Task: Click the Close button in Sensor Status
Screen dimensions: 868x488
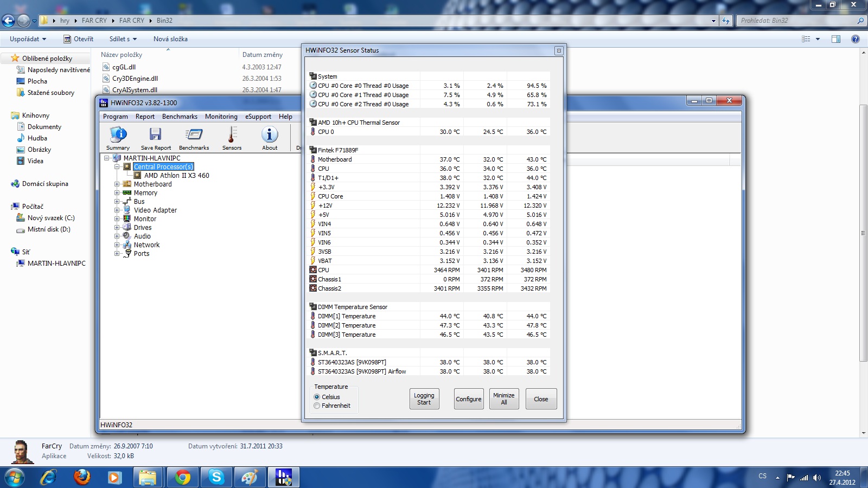Action: coord(541,399)
